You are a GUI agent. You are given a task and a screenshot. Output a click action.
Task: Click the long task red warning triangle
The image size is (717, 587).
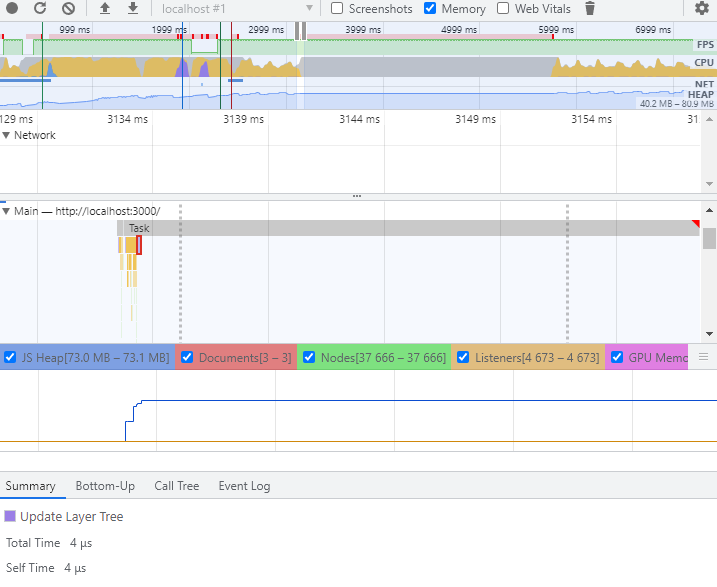click(x=696, y=224)
